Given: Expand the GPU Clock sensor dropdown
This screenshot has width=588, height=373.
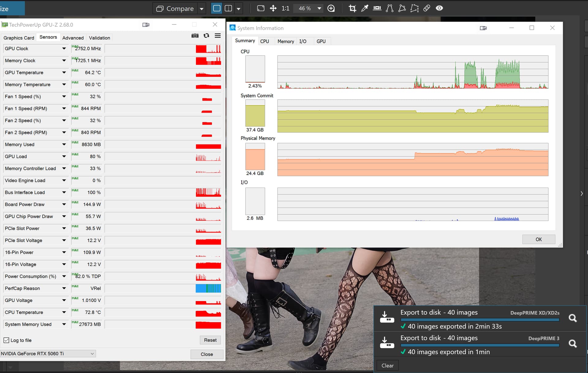Looking at the screenshot, I should [64, 48].
